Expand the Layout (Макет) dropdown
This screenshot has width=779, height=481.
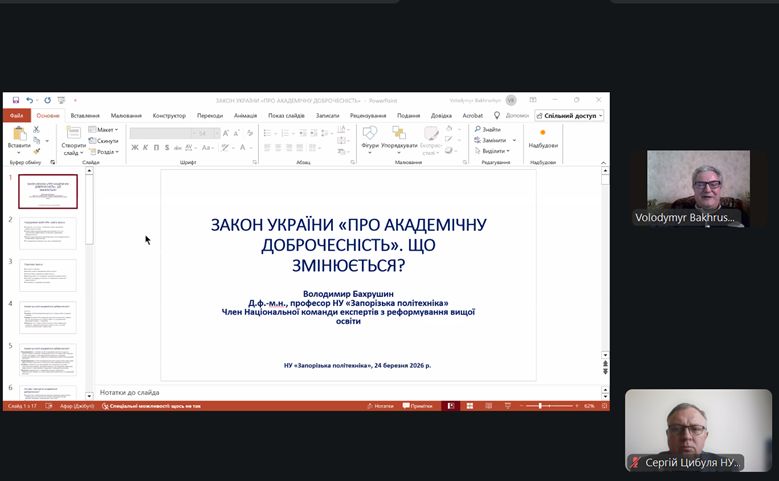click(104, 129)
